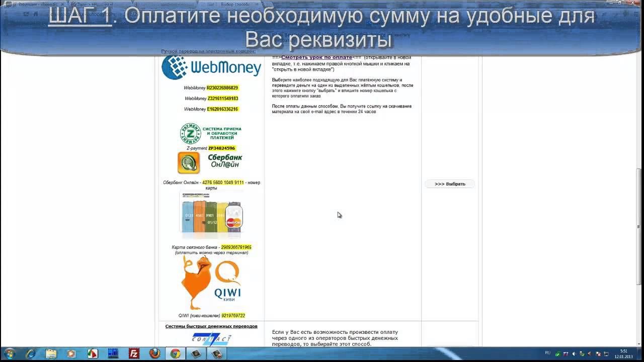Open Windows Explorer folder icon in taskbar

(51, 354)
